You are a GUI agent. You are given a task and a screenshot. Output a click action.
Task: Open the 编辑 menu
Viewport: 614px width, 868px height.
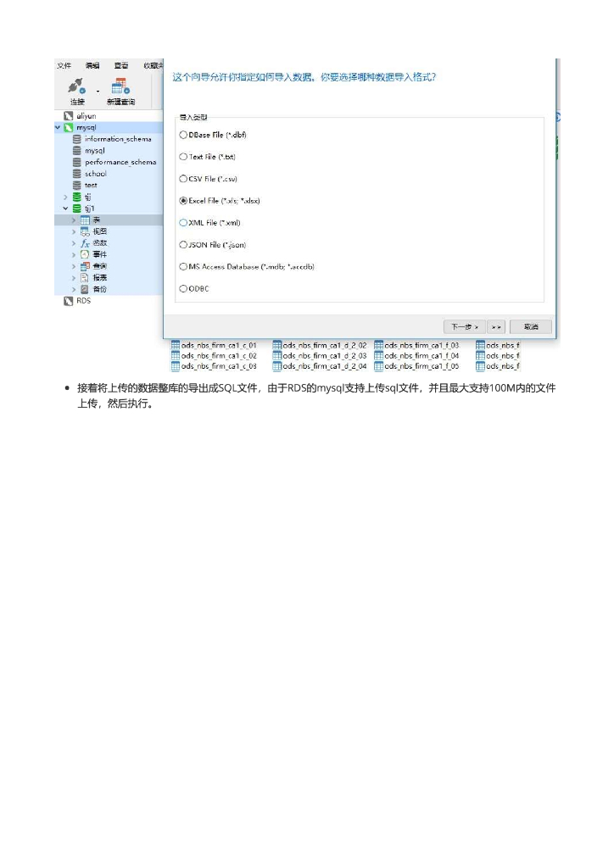click(x=92, y=65)
